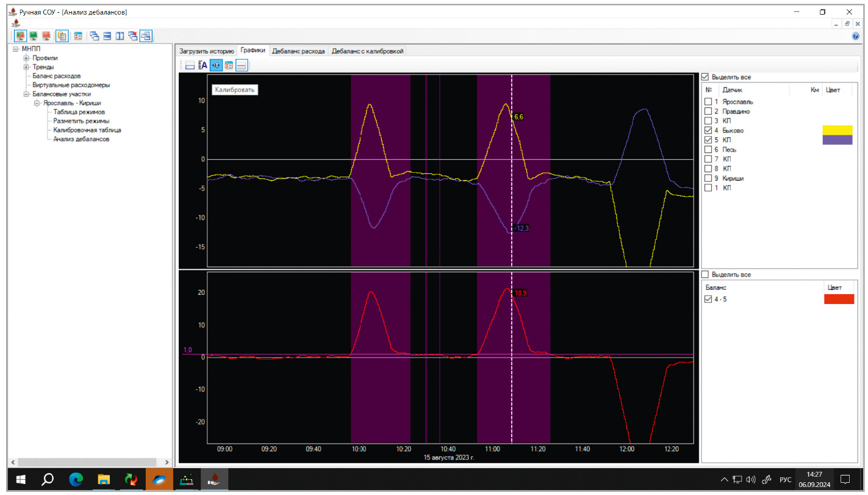This screenshot has width=868, height=495.
Task: Click yellow color swatch for Быково
Action: (x=838, y=130)
